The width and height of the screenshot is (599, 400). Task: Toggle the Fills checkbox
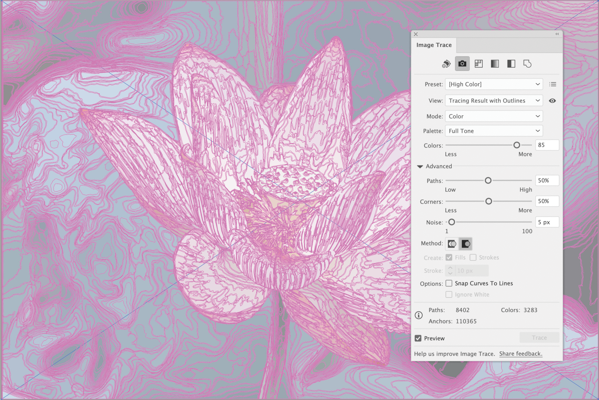(449, 257)
